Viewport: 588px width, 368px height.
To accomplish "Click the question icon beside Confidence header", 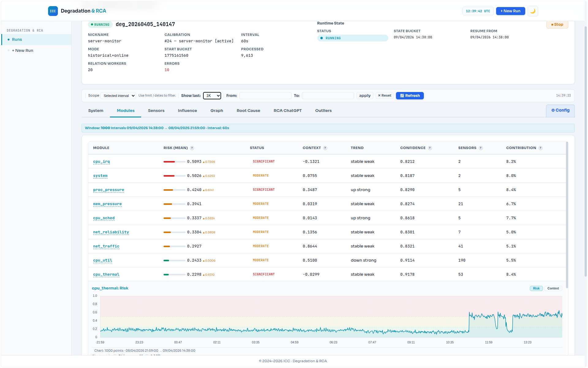I will pyautogui.click(x=430, y=148).
